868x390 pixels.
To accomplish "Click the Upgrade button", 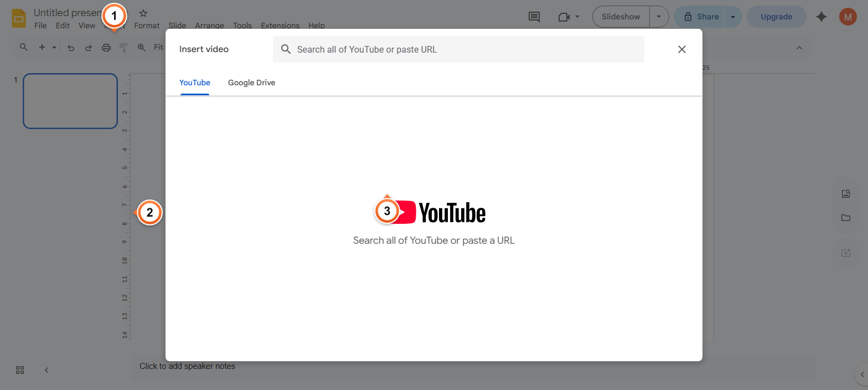I will coord(776,17).
